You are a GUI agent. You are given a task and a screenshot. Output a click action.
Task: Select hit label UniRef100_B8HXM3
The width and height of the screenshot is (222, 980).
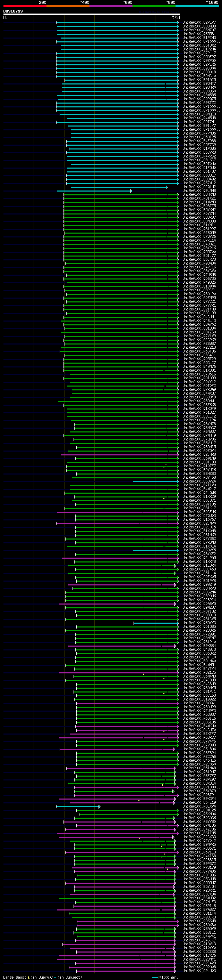tap(199, 195)
